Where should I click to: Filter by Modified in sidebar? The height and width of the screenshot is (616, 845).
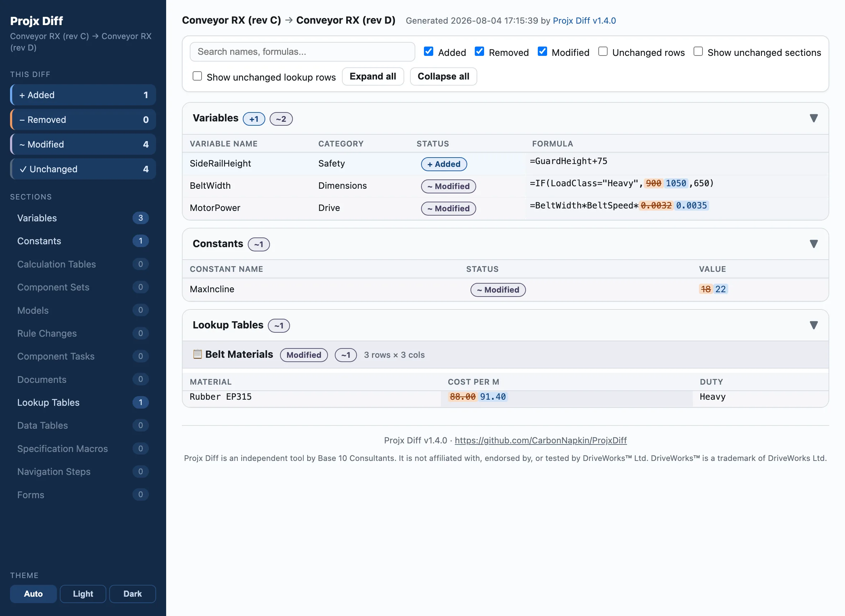click(83, 144)
